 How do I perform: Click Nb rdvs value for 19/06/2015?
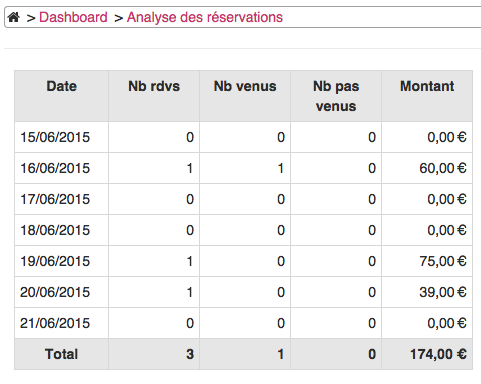[x=154, y=261]
